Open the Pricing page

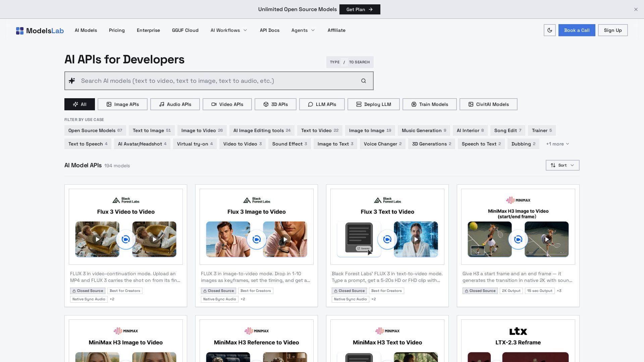[x=117, y=30]
